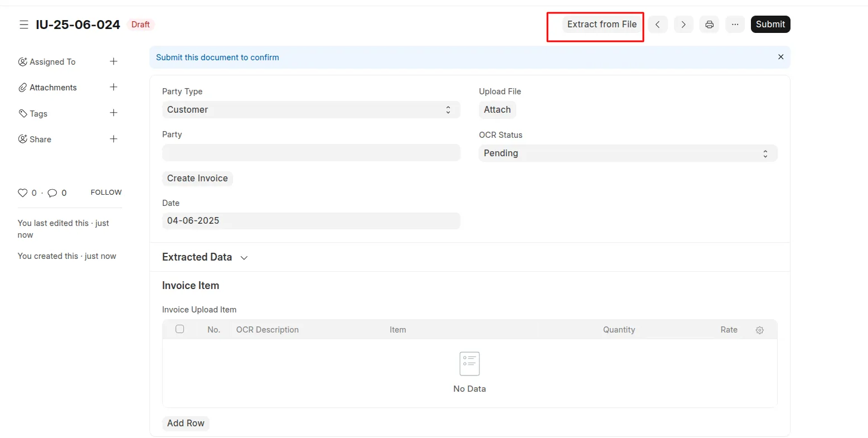Add assignee with Assigned To plus icon
This screenshot has width=868, height=438.
[x=114, y=61]
